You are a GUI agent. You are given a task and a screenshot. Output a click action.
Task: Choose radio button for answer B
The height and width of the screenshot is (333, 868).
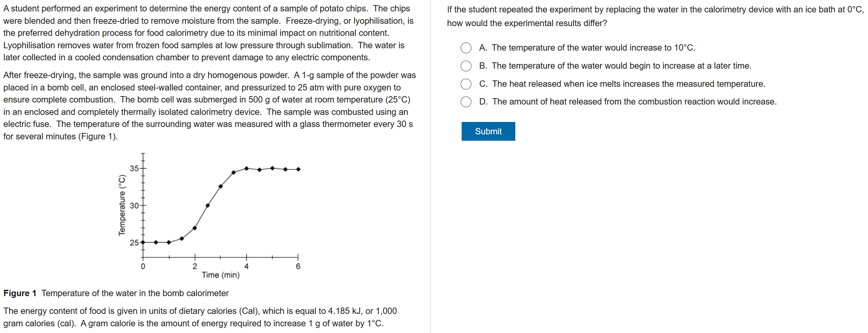(x=466, y=66)
